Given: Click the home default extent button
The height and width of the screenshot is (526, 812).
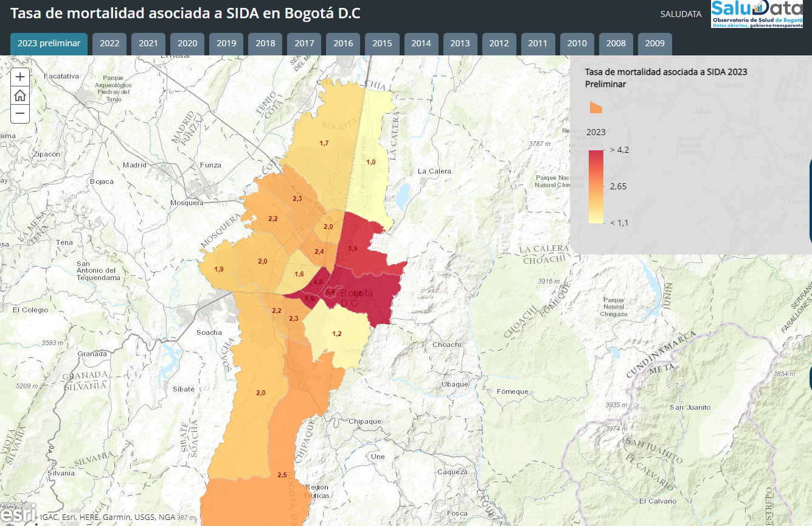Looking at the screenshot, I should [20, 95].
